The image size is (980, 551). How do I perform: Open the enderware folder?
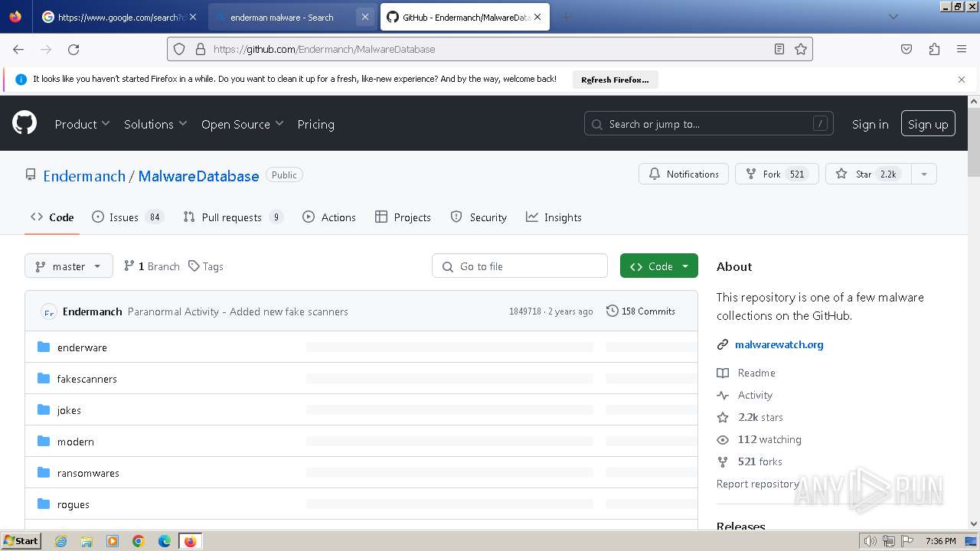click(82, 347)
